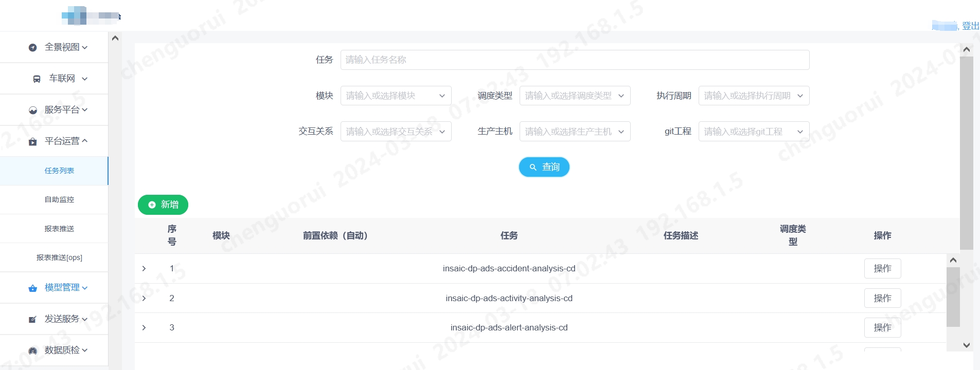980x370 pixels.
Task: Collapse the 平台运营 menu
Action: pyautogui.click(x=54, y=141)
